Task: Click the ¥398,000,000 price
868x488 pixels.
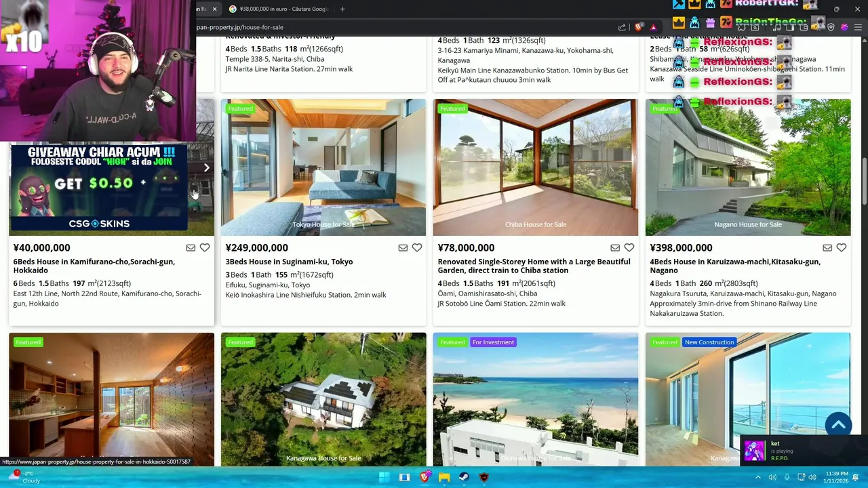Action: [x=681, y=248]
